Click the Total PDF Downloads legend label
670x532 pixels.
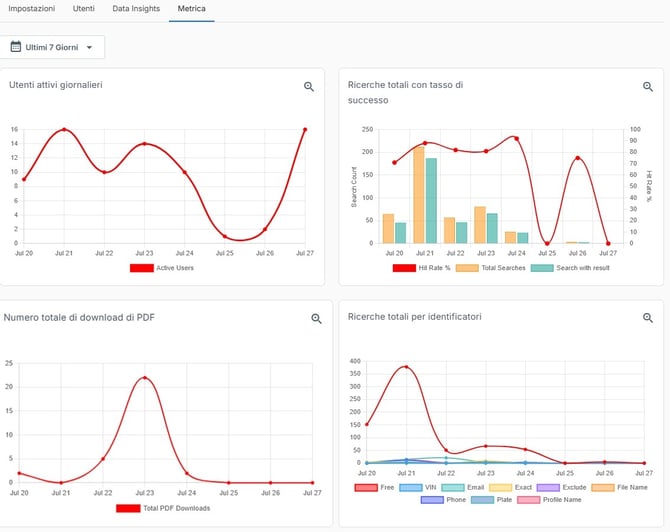click(x=176, y=508)
